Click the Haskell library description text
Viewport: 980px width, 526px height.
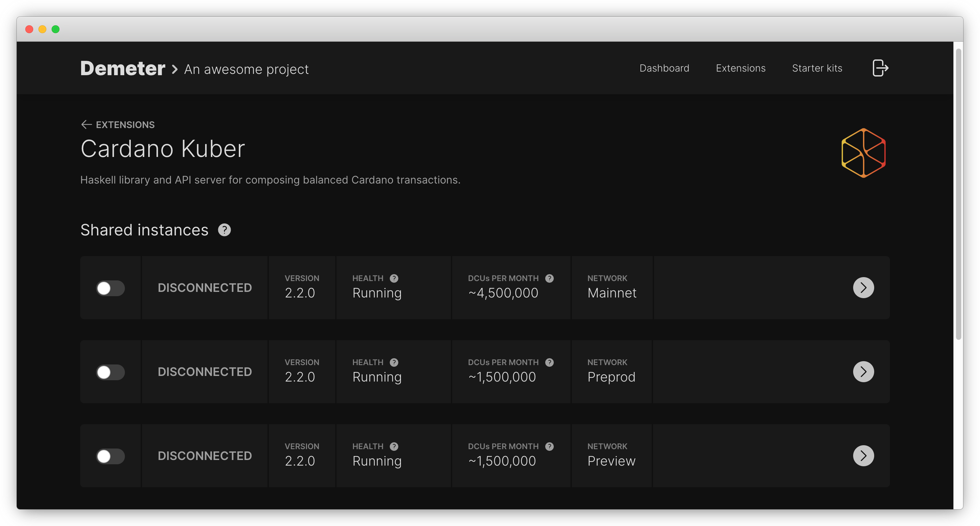270,180
